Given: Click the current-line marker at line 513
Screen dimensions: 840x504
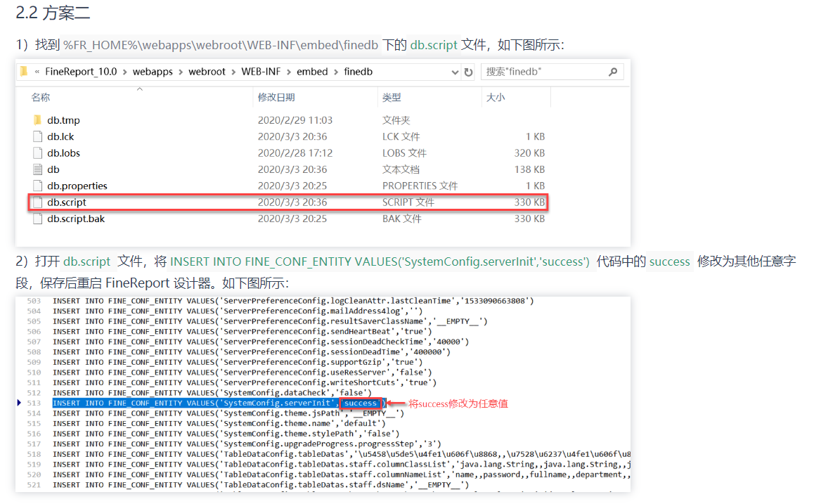Looking at the screenshot, I should (19, 403).
